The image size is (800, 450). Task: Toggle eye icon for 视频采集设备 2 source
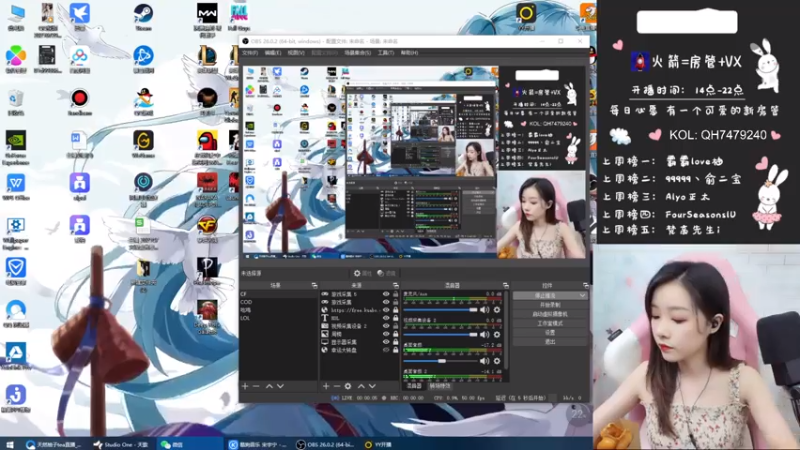(x=386, y=326)
